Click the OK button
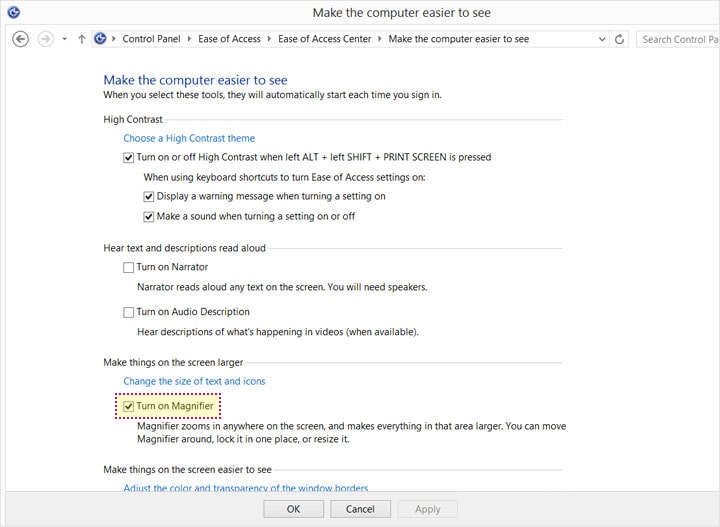 (293, 509)
